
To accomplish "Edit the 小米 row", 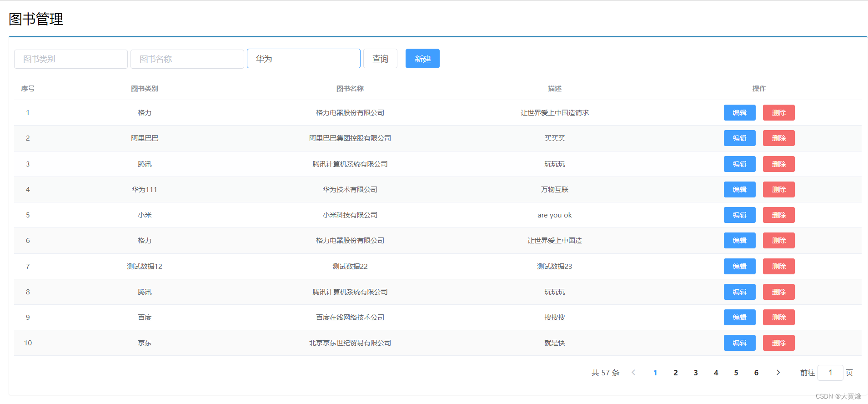I will (739, 215).
